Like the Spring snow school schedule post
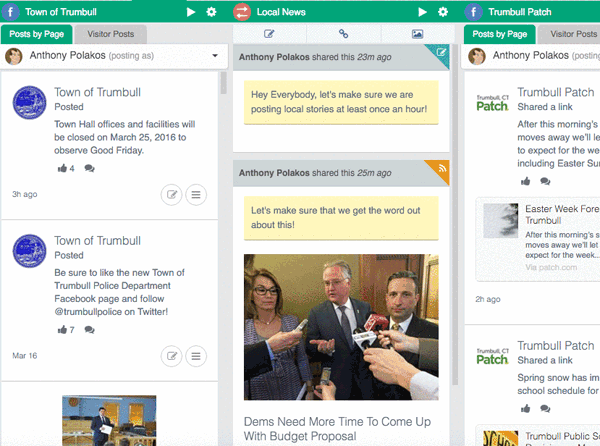 525,409
